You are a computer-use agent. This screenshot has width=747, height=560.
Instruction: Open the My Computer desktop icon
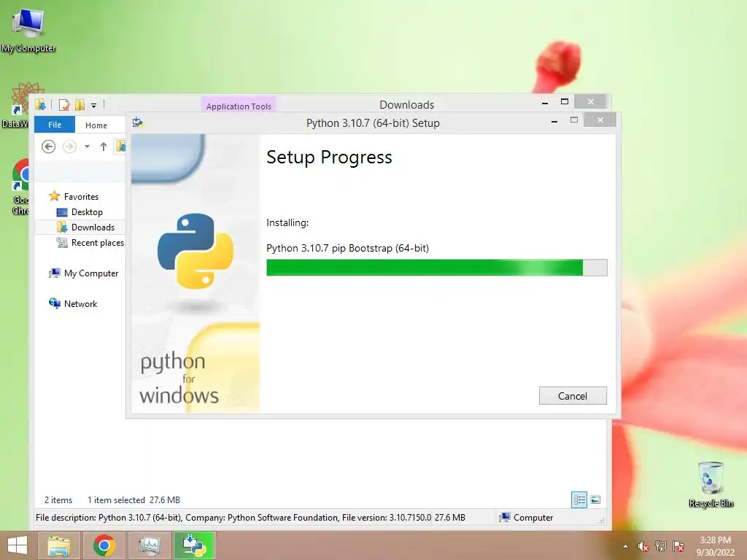click(x=28, y=30)
